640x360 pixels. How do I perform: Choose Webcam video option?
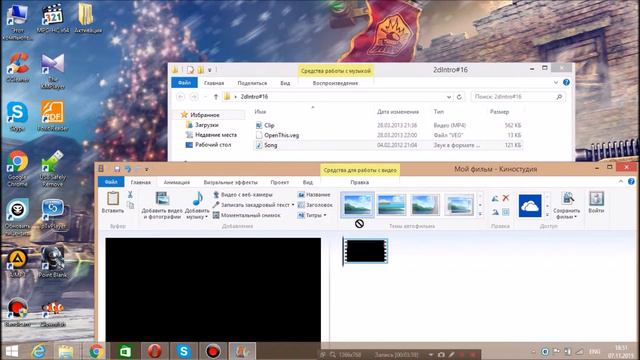click(x=243, y=195)
